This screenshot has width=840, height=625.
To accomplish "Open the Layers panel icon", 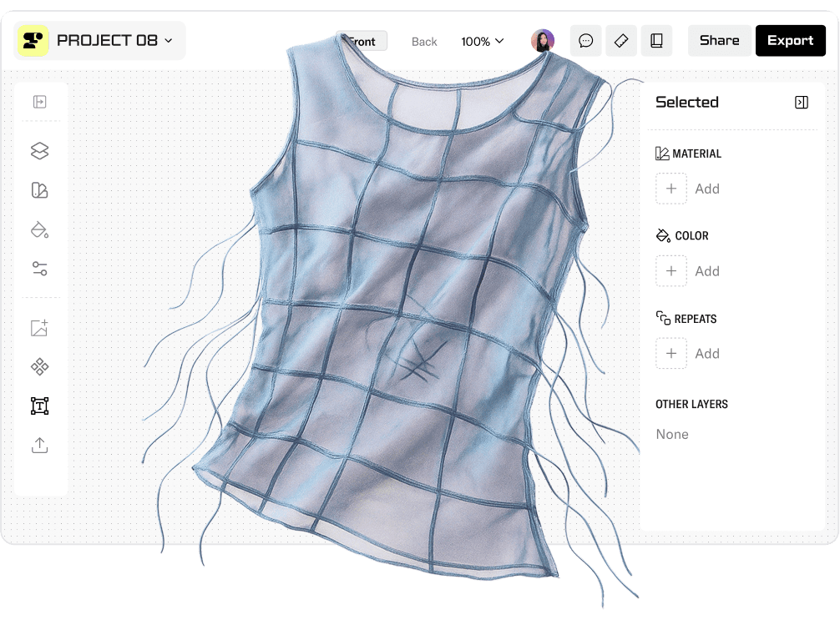I will point(39,151).
